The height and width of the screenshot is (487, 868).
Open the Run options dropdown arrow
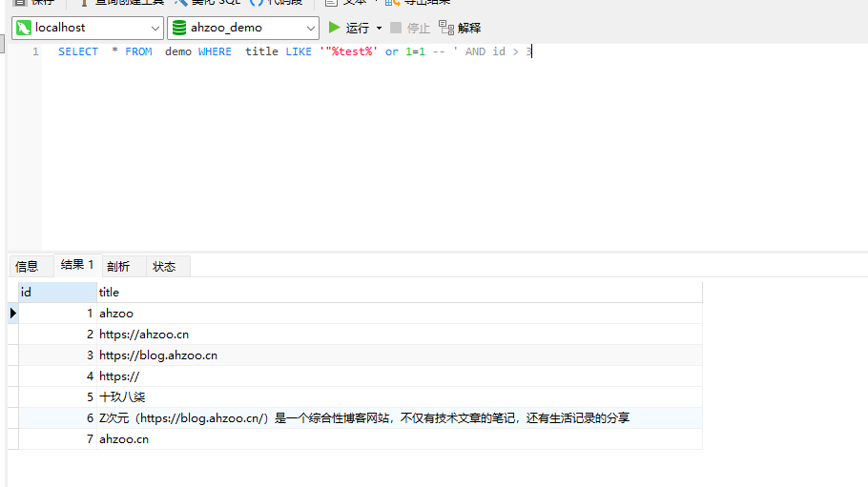tap(379, 29)
